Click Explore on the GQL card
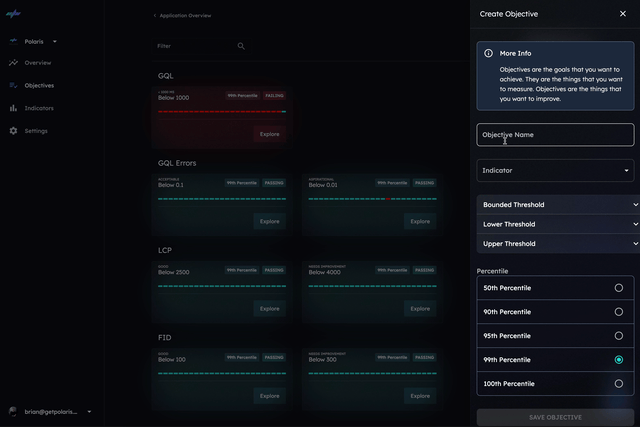Viewport: 640px width, 427px height. (x=269, y=134)
